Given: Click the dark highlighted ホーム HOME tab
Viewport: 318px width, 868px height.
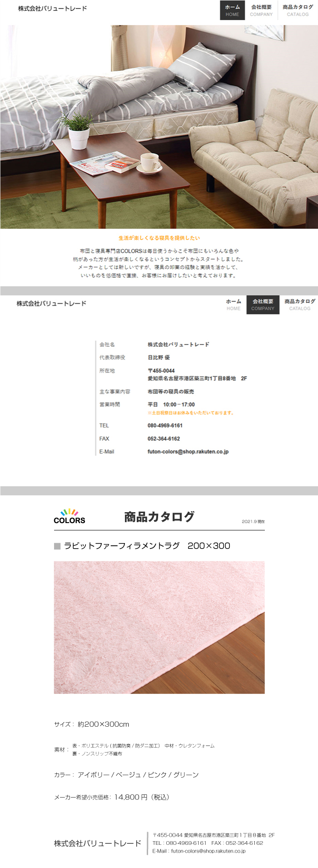Looking at the screenshot, I should (232, 10).
